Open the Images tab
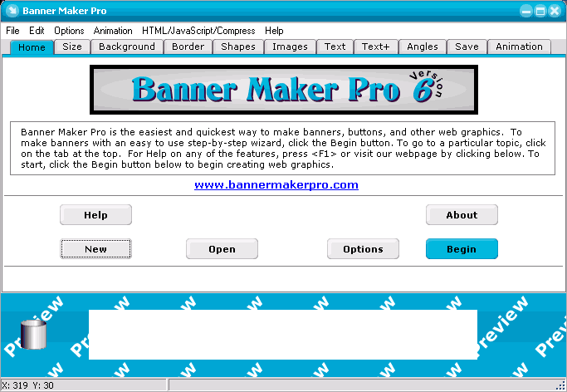Image resolution: width=567 pixels, height=392 pixels. pyautogui.click(x=290, y=47)
